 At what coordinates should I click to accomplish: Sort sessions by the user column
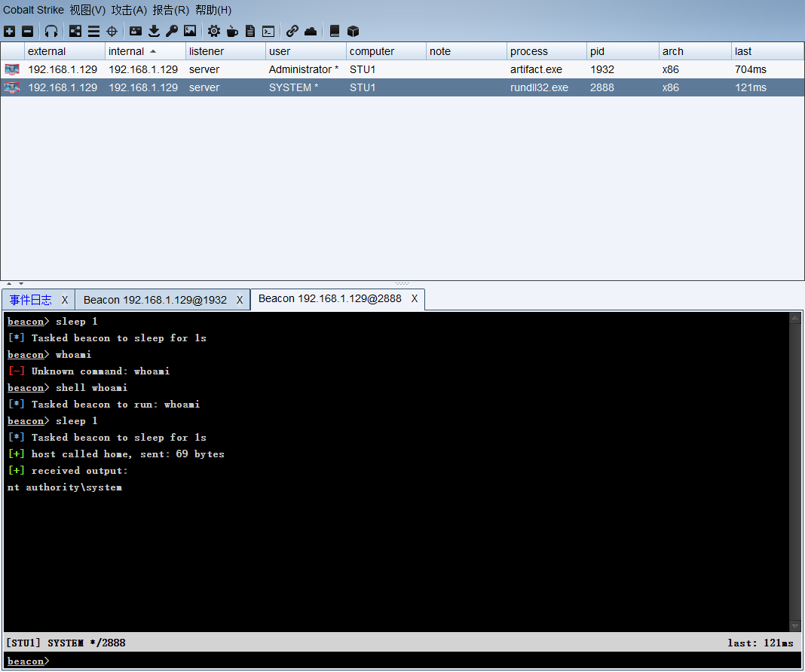(x=306, y=51)
